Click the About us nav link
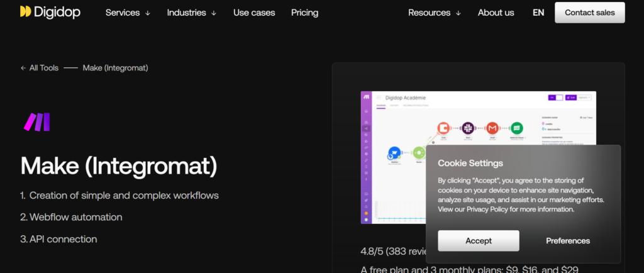The width and height of the screenshot is (644, 273). (x=496, y=13)
